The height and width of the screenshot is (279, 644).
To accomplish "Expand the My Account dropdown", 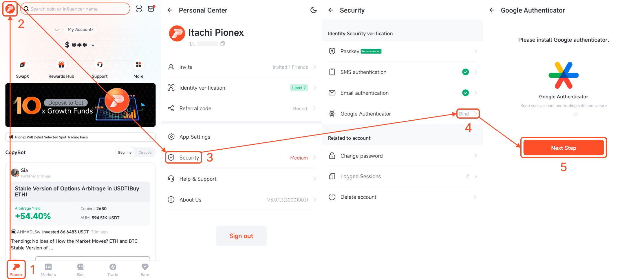I will pos(80,29).
